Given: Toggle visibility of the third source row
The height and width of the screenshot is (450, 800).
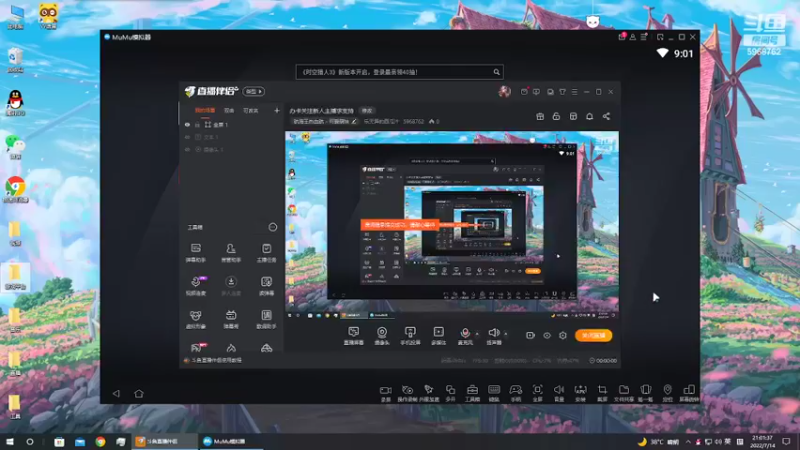Looking at the screenshot, I should 187,149.
